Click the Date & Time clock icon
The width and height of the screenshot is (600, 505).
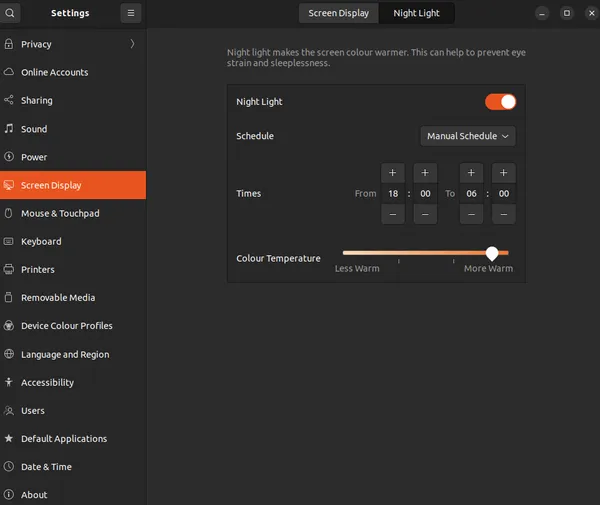pyautogui.click(x=9, y=466)
